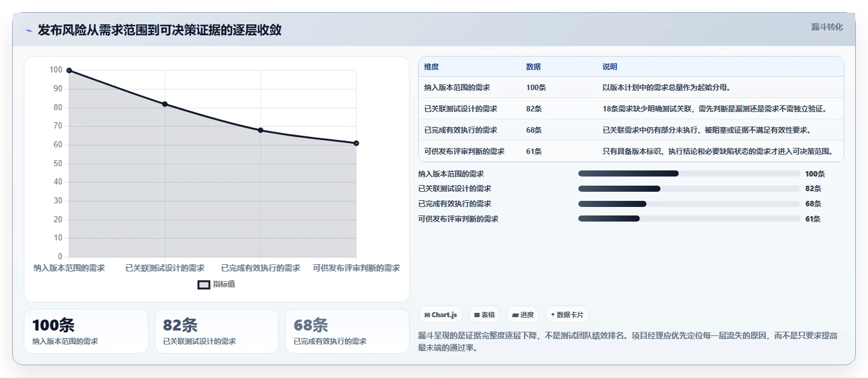
Task: Click the chart point at value 61
Action: coord(356,143)
